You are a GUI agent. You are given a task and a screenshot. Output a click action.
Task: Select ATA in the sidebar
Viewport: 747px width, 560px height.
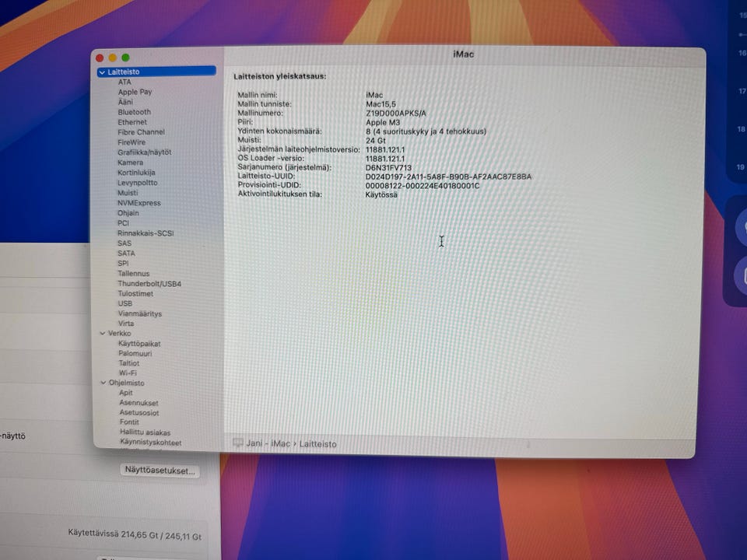tap(124, 82)
